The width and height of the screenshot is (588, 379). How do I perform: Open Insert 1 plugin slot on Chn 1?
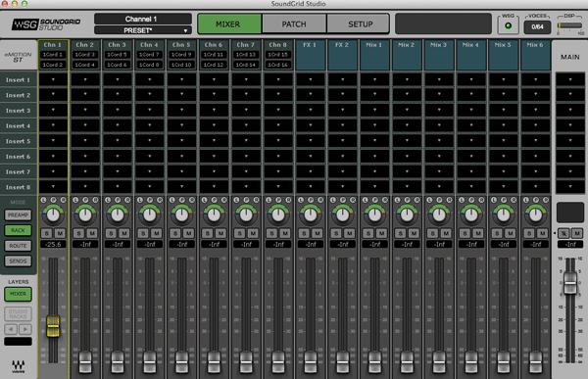click(53, 80)
